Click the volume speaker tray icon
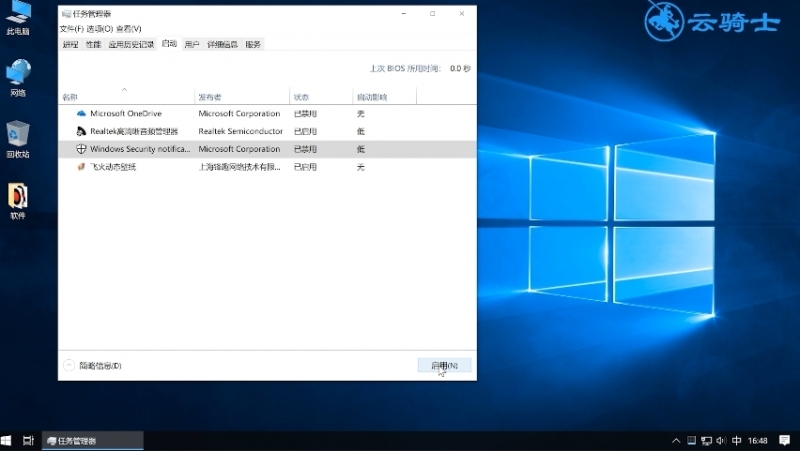The width and height of the screenshot is (800, 451). [x=721, y=440]
